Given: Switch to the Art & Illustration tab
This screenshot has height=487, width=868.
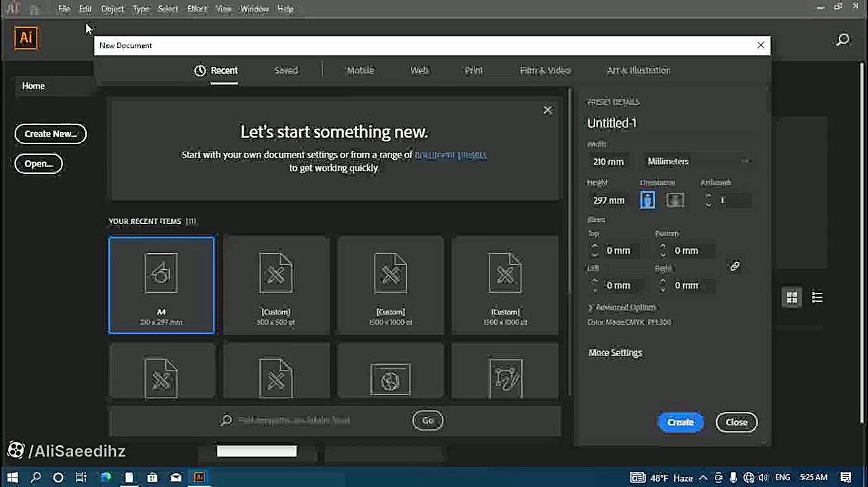Looking at the screenshot, I should (638, 70).
